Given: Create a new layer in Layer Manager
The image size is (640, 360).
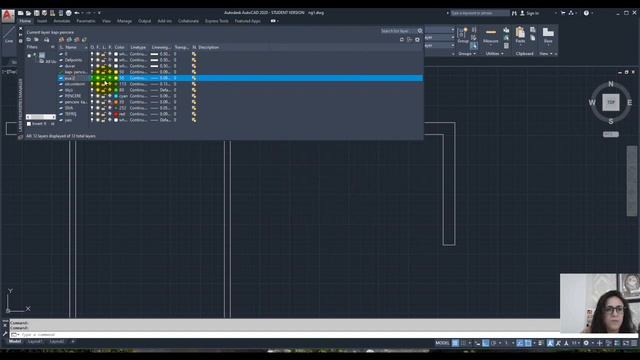Looking at the screenshot, I should (61, 40).
